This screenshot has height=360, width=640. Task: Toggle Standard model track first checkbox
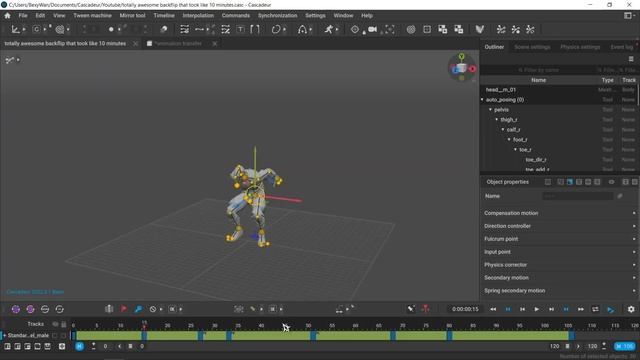55,336
